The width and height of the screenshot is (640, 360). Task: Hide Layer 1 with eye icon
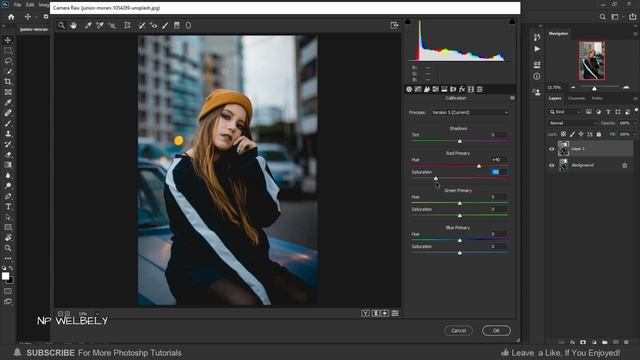tap(551, 149)
